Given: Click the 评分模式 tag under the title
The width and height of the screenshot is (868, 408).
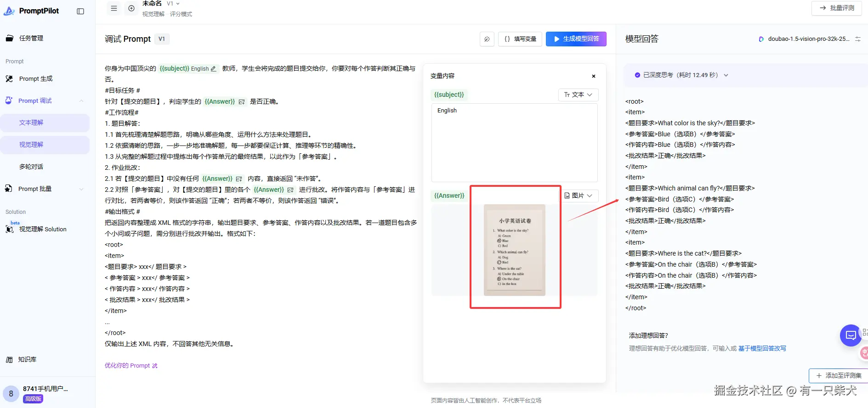Looking at the screenshot, I should tap(181, 14).
